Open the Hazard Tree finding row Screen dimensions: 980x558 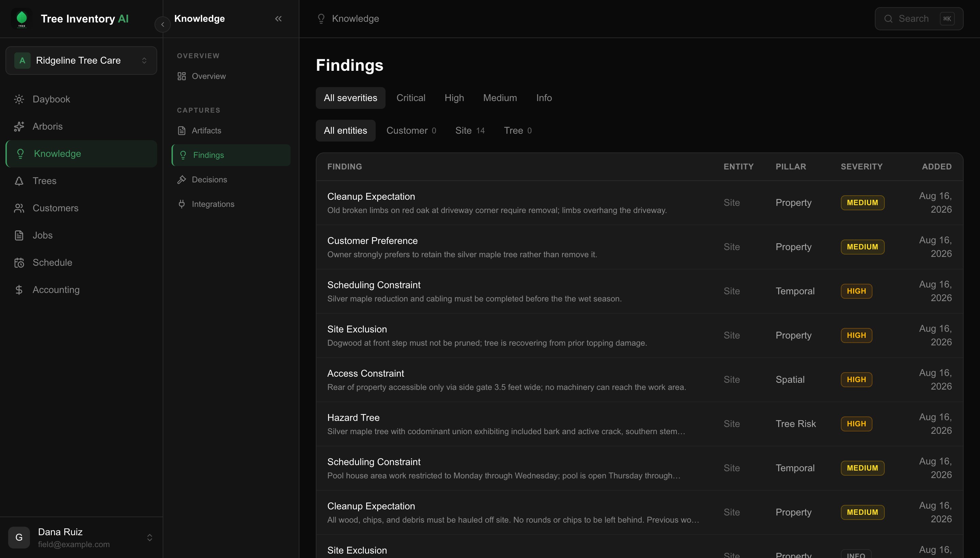tap(639, 424)
